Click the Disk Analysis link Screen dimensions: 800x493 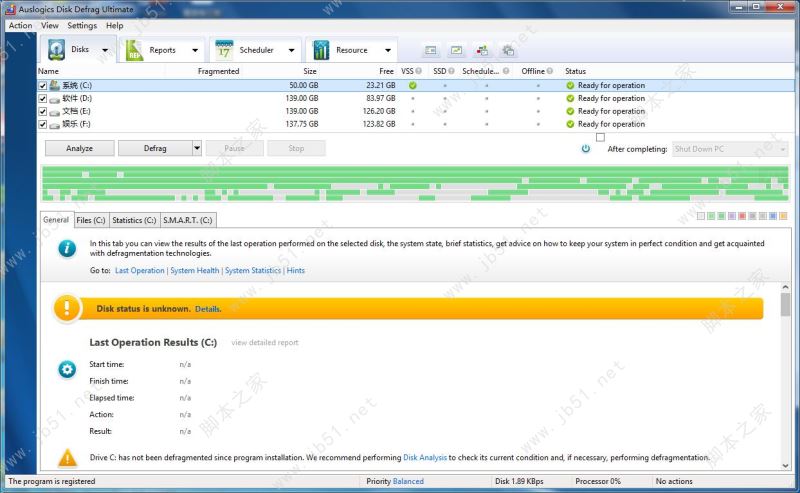425,457
